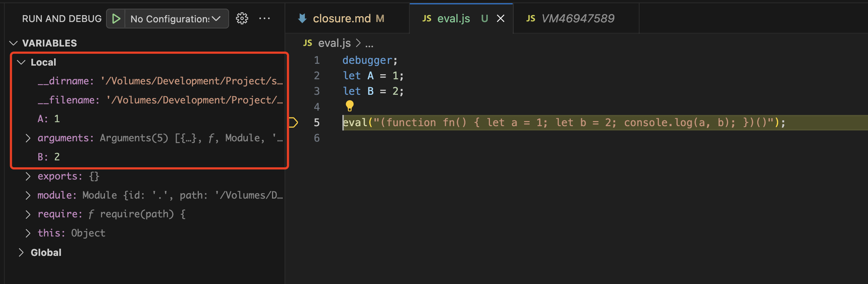Click console.log inside the eval string
This screenshot has width=868, height=284.
658,123
